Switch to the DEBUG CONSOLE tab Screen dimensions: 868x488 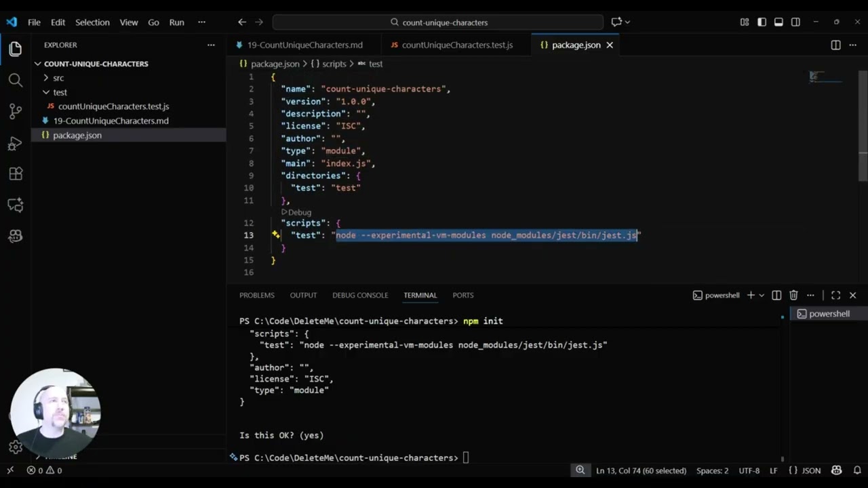(x=360, y=296)
